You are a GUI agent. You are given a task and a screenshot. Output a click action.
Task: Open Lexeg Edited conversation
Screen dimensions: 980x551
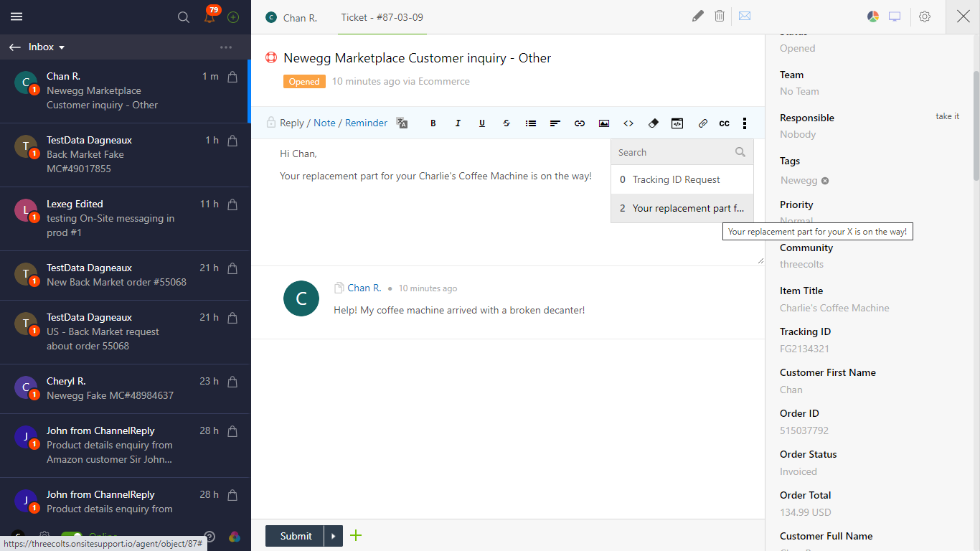[x=125, y=218]
